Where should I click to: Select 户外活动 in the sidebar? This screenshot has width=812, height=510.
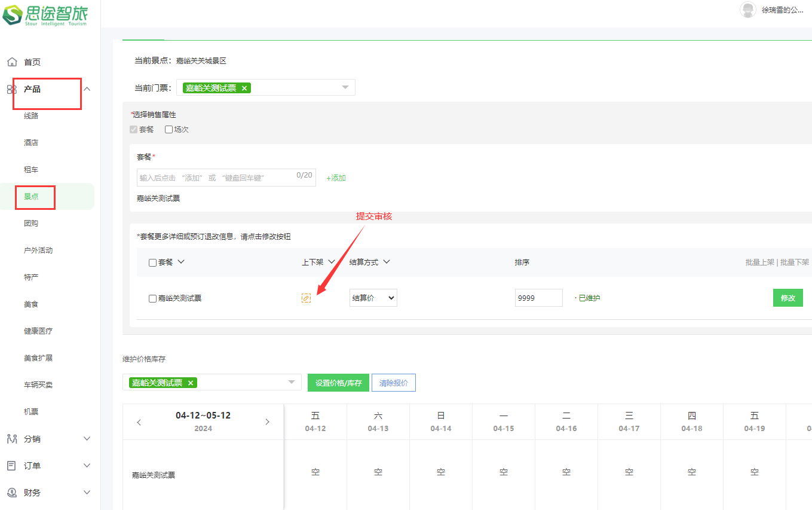(x=38, y=251)
